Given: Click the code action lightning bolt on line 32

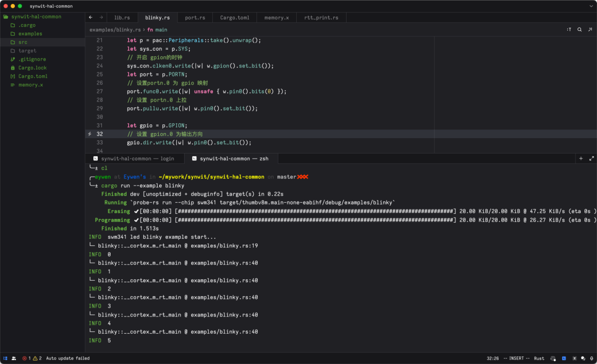Looking at the screenshot, I should (90, 134).
